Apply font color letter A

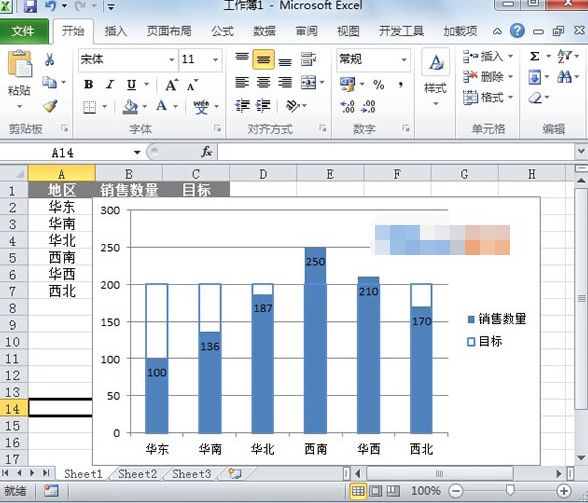[162, 106]
